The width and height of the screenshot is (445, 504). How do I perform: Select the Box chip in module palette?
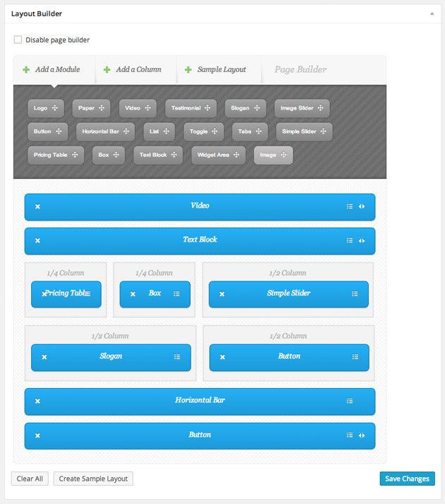[x=109, y=155]
